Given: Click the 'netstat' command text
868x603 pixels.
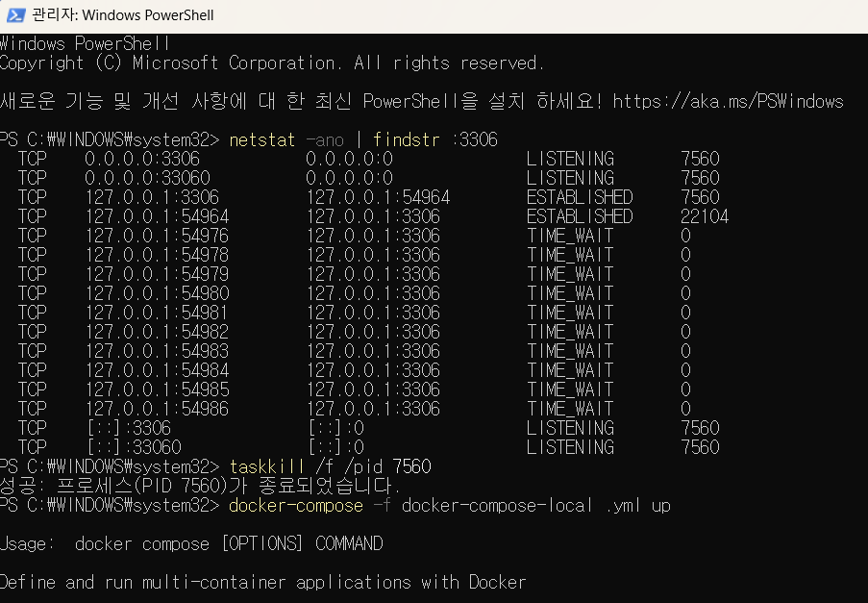Looking at the screenshot, I should [x=261, y=139].
